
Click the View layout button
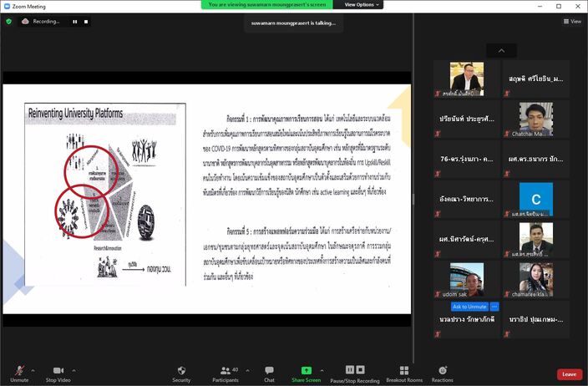click(x=572, y=22)
